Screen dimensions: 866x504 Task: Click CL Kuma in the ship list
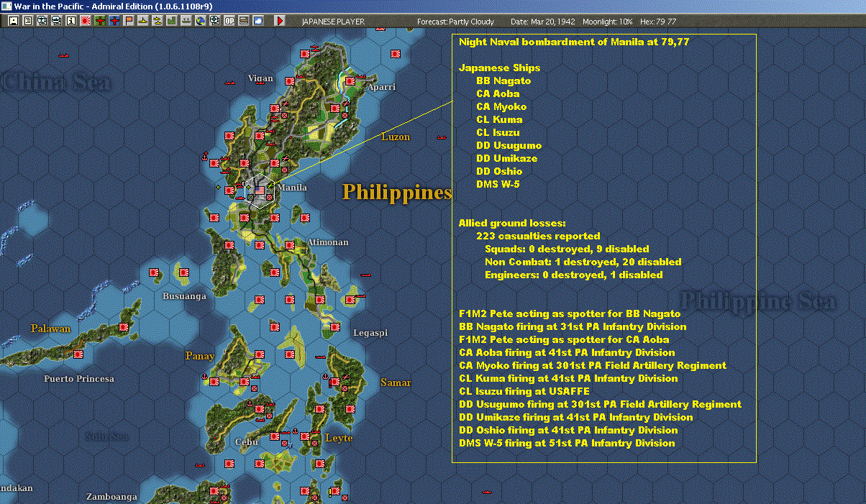coord(499,119)
